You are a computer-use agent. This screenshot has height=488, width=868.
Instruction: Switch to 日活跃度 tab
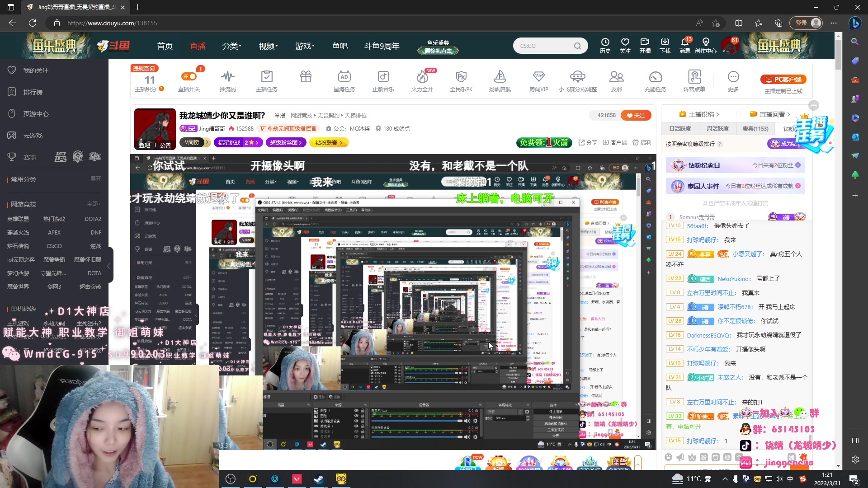point(680,129)
